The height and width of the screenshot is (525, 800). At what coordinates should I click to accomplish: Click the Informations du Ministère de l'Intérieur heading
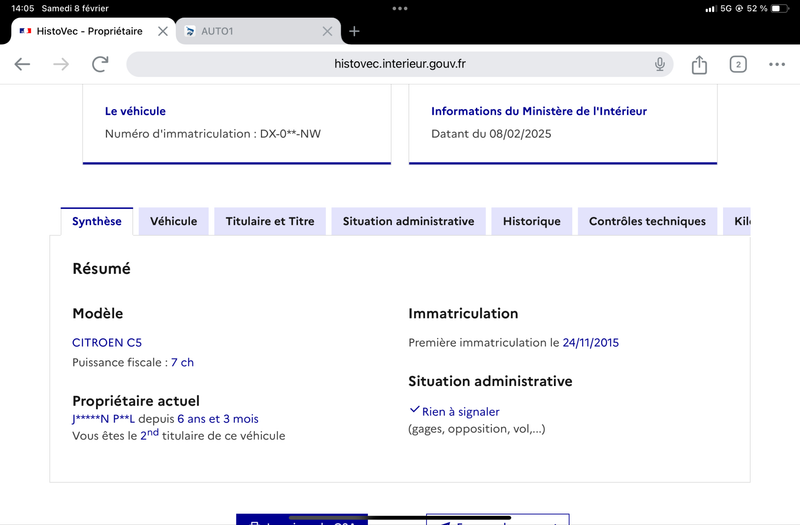coord(539,111)
